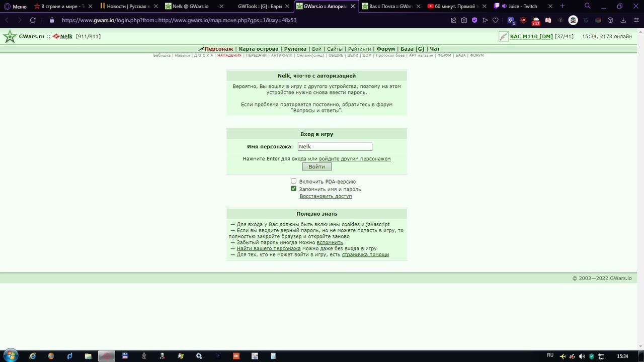This screenshot has width=644, height=362.
Task: Click the round avatar extension icon
Action: [x=573, y=20]
